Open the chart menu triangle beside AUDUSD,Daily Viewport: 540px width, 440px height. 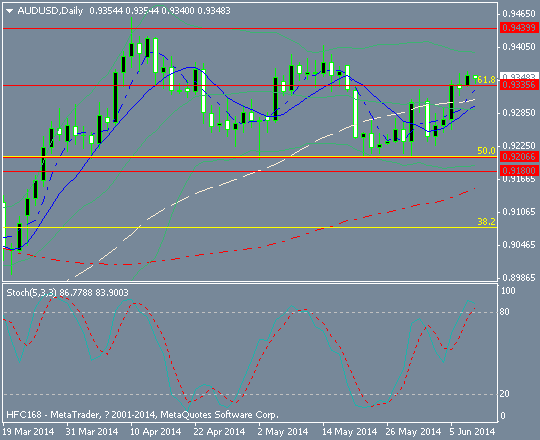10,11
